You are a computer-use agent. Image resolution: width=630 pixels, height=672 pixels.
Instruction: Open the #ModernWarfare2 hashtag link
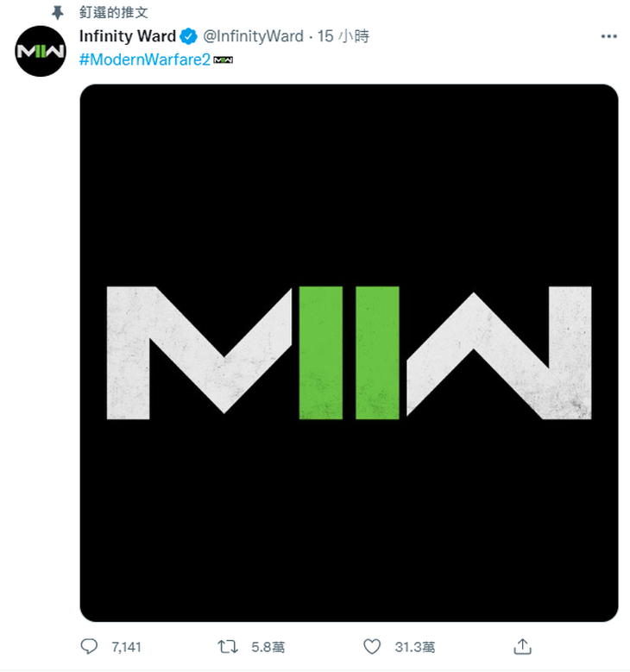(x=145, y=60)
